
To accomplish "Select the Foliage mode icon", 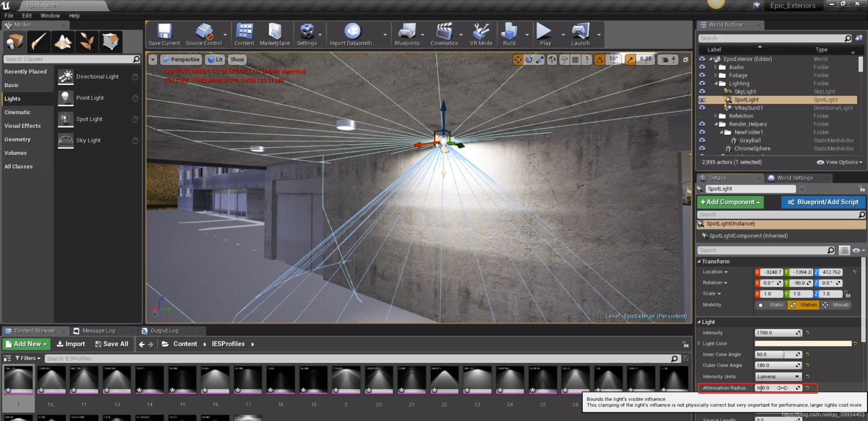I will tap(87, 42).
